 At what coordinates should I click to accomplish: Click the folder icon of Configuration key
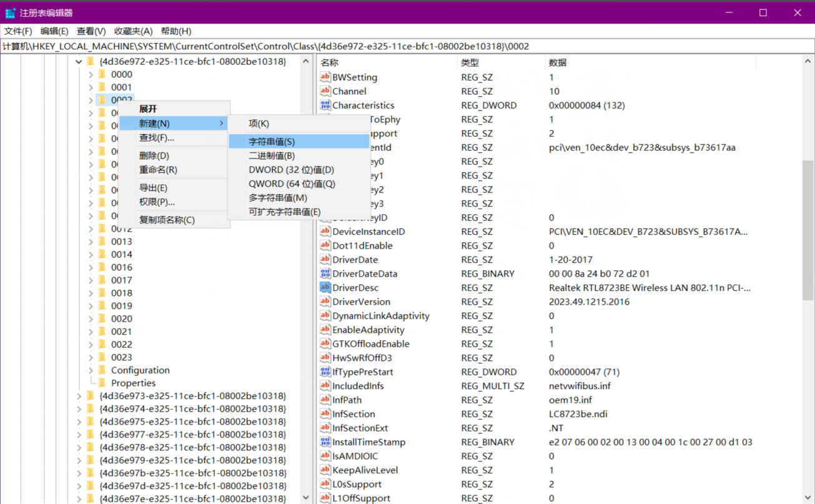point(102,370)
